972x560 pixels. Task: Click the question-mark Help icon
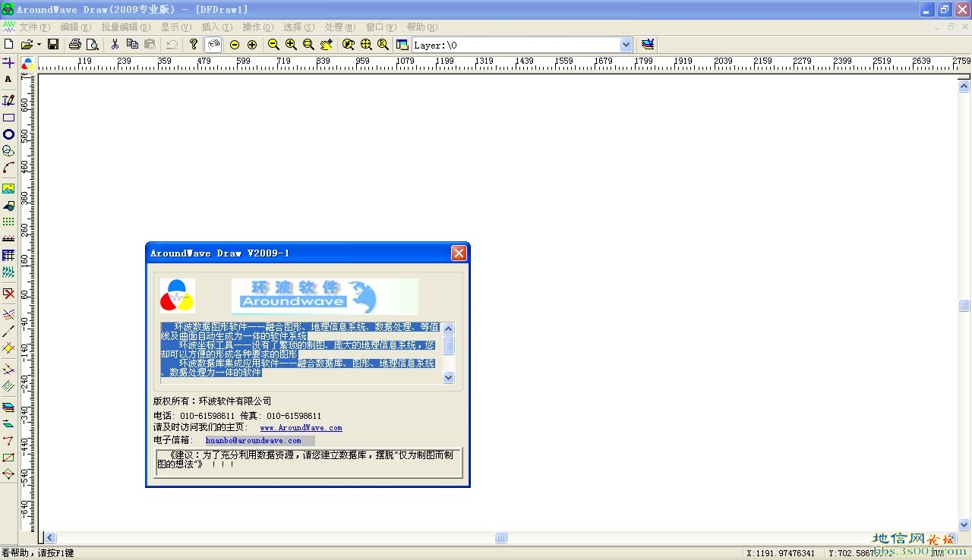tap(194, 45)
